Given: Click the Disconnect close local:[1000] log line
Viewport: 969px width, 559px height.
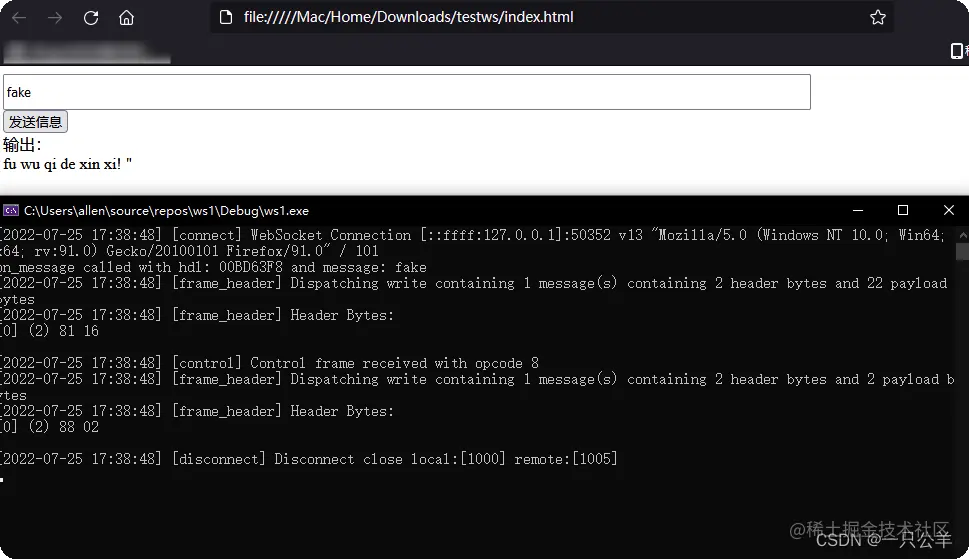Looking at the screenshot, I should (x=309, y=459).
